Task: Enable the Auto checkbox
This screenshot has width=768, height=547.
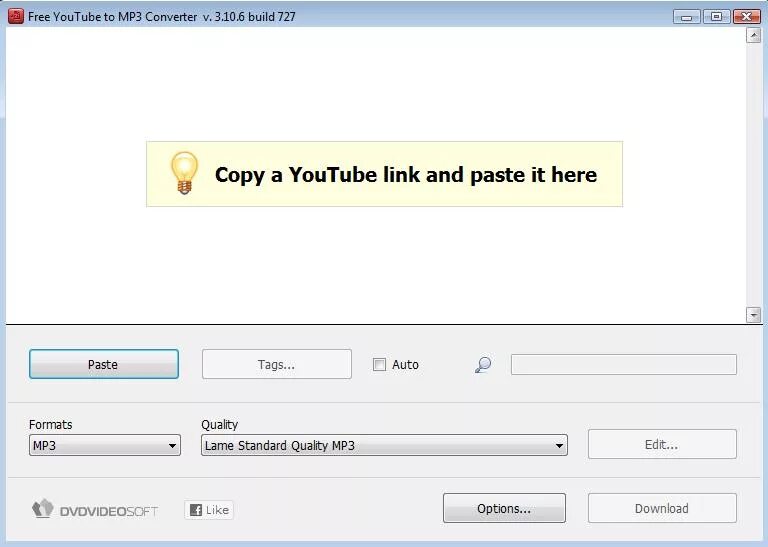Action: coord(379,364)
